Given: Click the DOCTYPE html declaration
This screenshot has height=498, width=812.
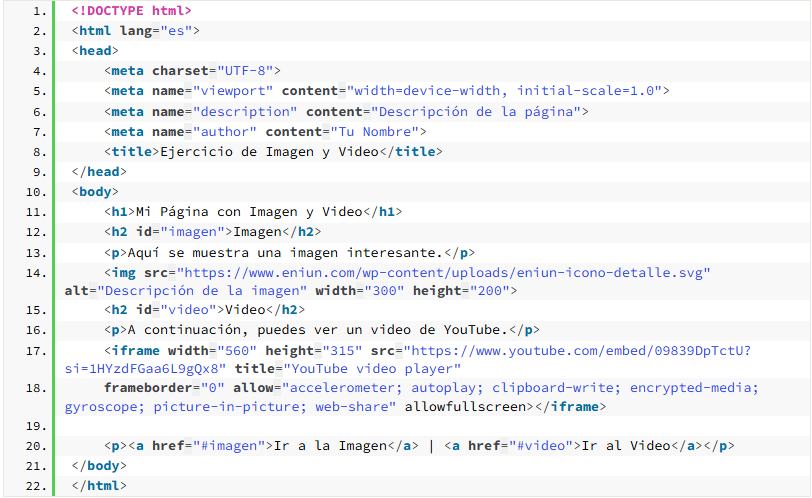Looking at the screenshot, I should [x=131, y=11].
